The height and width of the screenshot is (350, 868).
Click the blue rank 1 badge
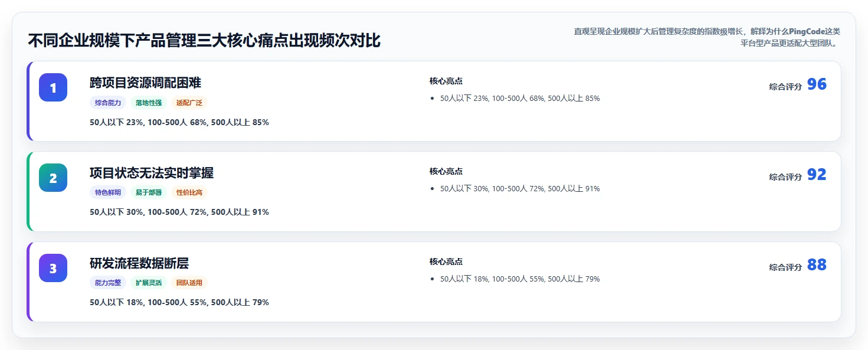(x=53, y=87)
